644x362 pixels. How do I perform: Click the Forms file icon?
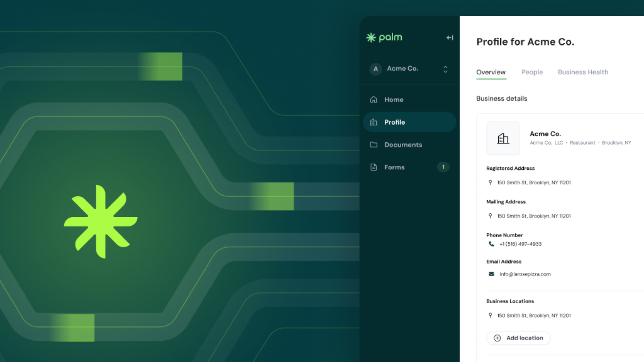(x=374, y=167)
